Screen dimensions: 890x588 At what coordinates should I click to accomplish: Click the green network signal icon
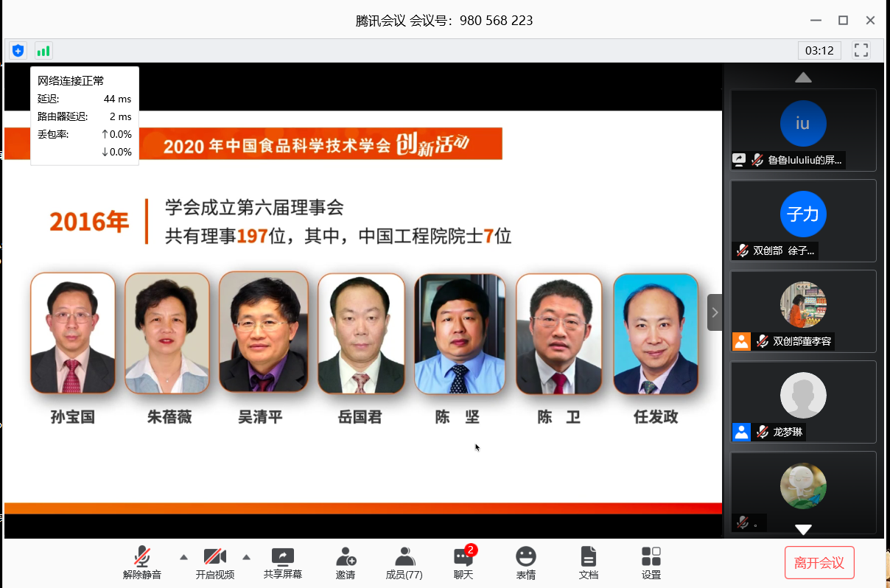(43, 51)
